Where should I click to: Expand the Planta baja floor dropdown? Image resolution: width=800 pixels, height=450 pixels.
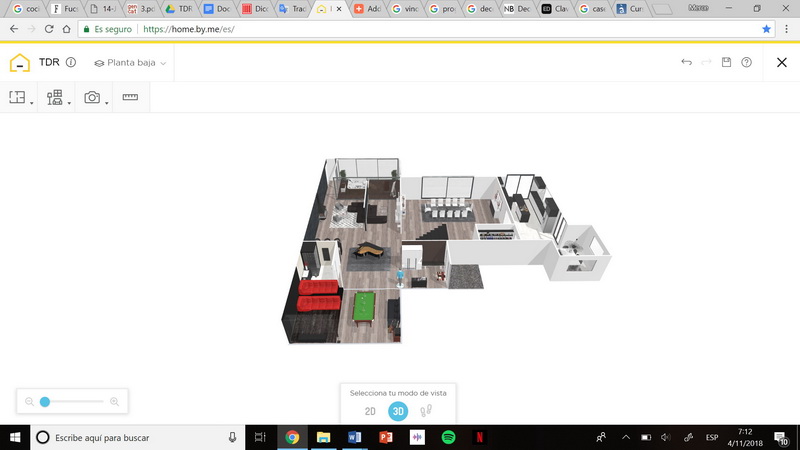131,63
